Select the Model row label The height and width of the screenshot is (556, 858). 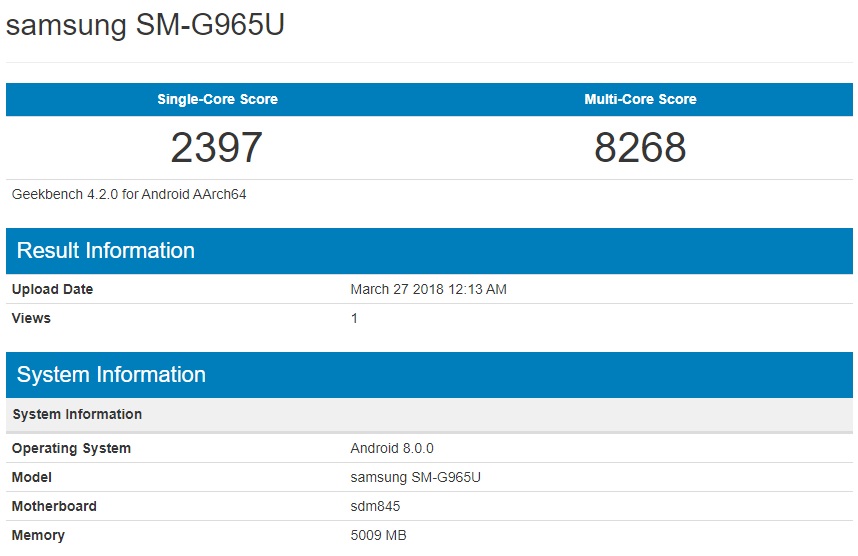[32, 477]
